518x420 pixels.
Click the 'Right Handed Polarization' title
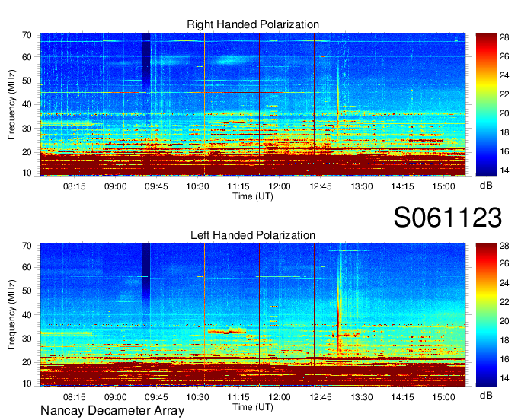[253, 24]
